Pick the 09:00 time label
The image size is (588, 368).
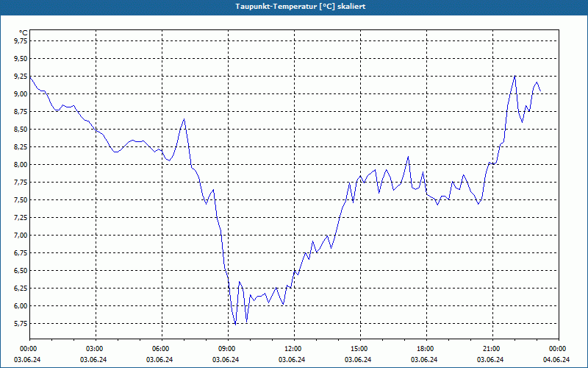[226, 349]
